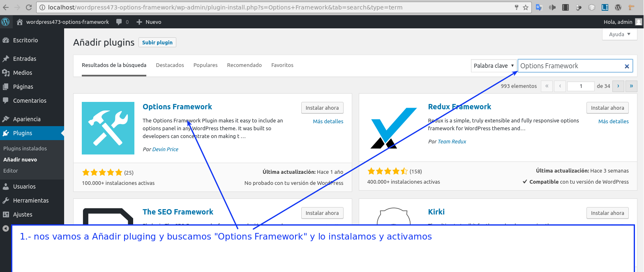Open the Google Translate extension
644x272 pixels.
(539, 7)
